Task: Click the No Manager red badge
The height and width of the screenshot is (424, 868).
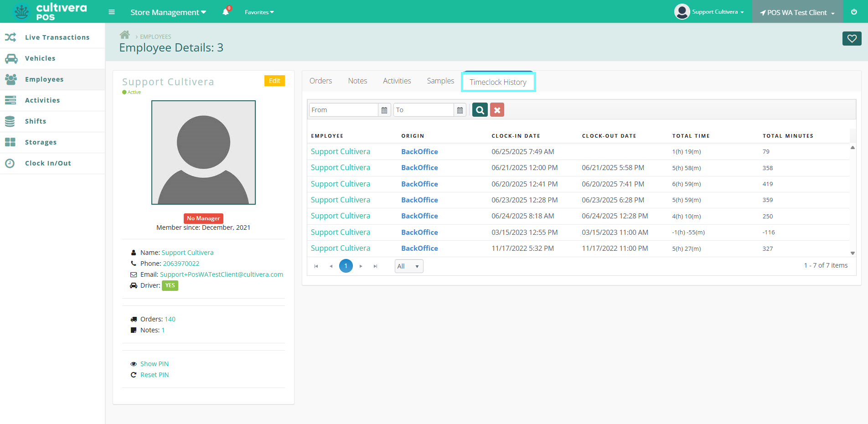Action: [203, 218]
